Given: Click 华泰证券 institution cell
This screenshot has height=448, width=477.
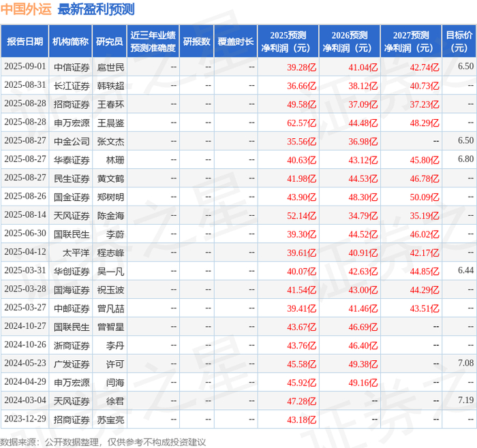Looking at the screenshot, I should (72, 160).
